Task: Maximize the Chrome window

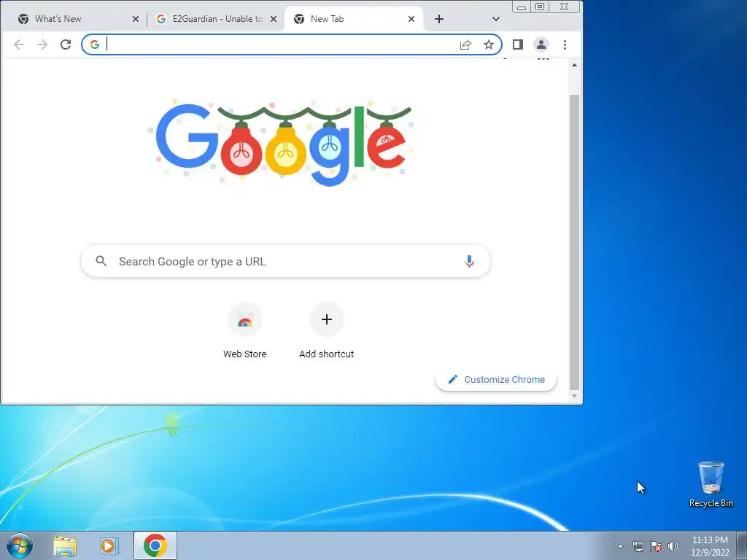Action: pos(540,7)
